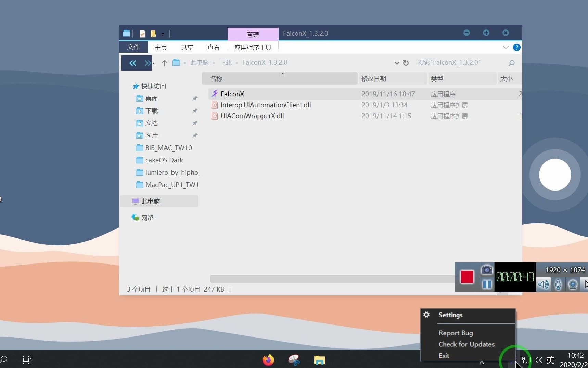Toggle system audio in the recorder bar
The image size is (588, 368).
[x=543, y=284]
